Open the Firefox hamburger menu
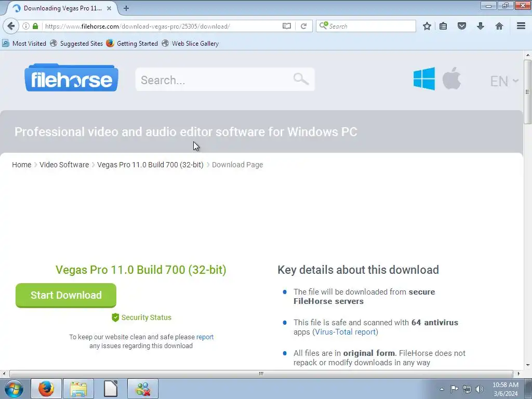 pos(521,26)
